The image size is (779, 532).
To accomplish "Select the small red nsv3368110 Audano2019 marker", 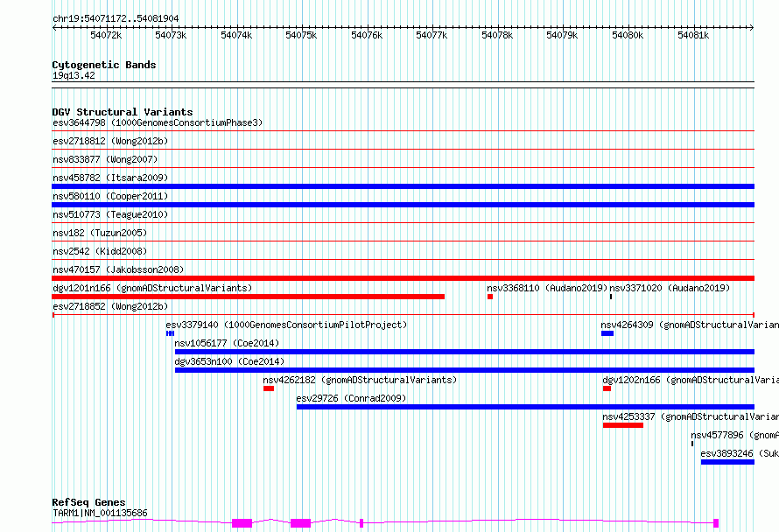I will [x=490, y=297].
